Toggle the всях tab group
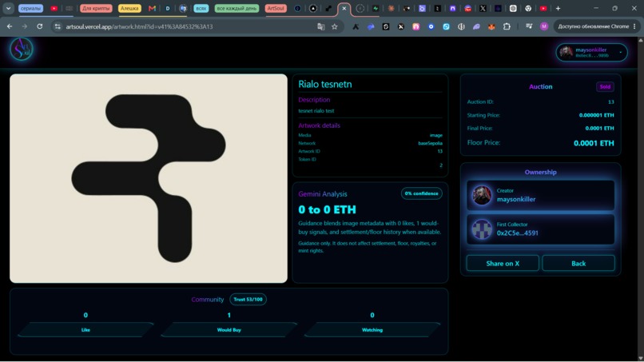The height and width of the screenshot is (362, 644). coord(201,8)
